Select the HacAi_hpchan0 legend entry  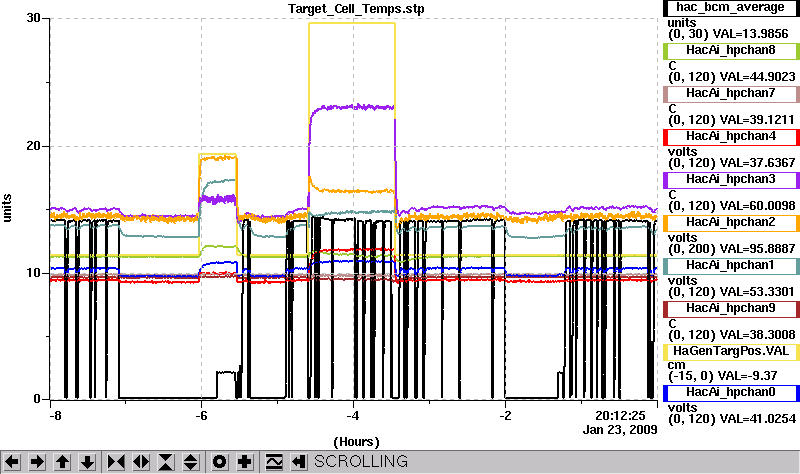pos(731,393)
